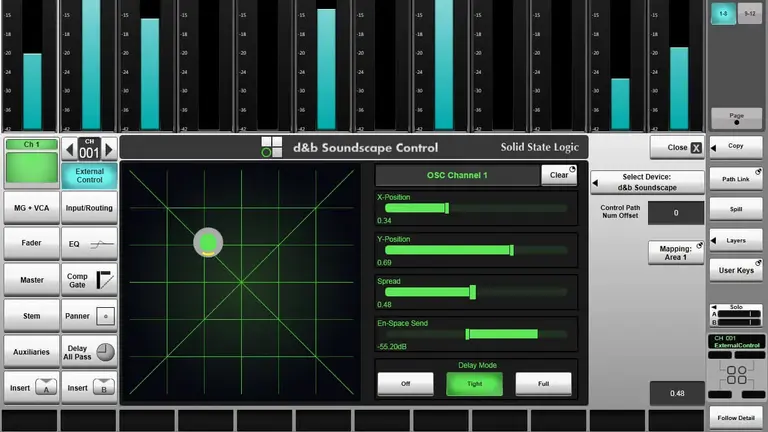Expand the Layers menu
The height and width of the screenshot is (432, 768).
point(736,241)
